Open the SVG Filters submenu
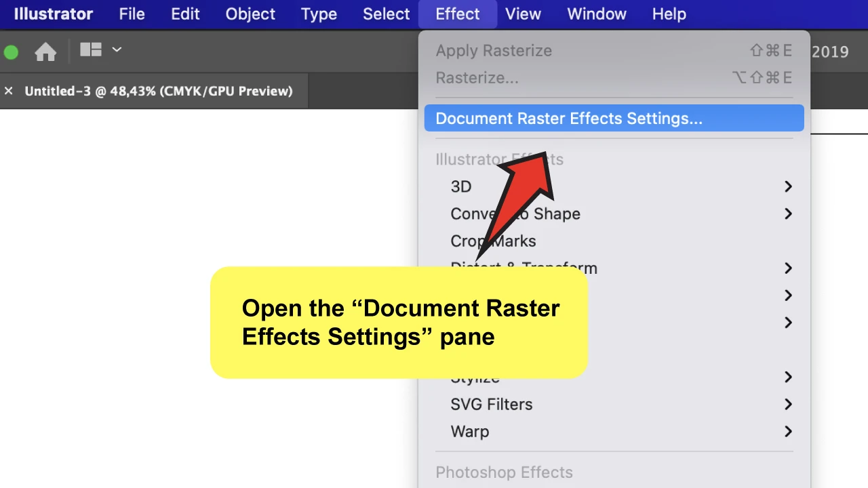The width and height of the screenshot is (868, 488). [x=614, y=404]
